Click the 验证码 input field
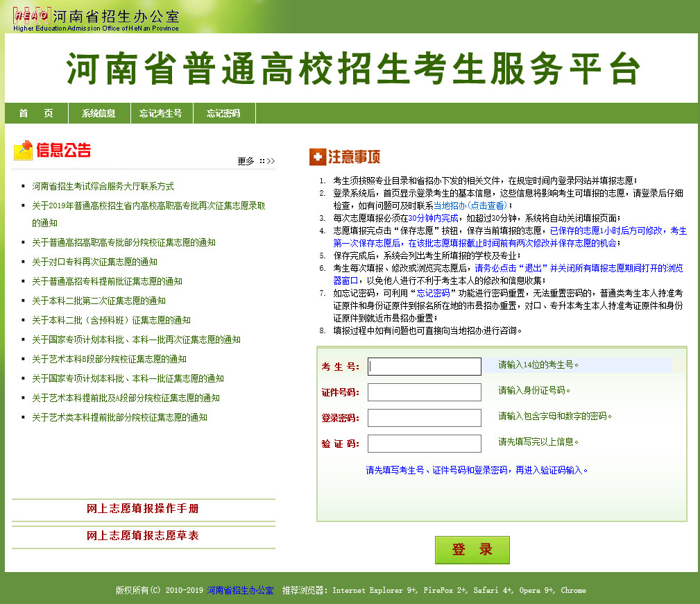700x604 pixels. (424, 444)
